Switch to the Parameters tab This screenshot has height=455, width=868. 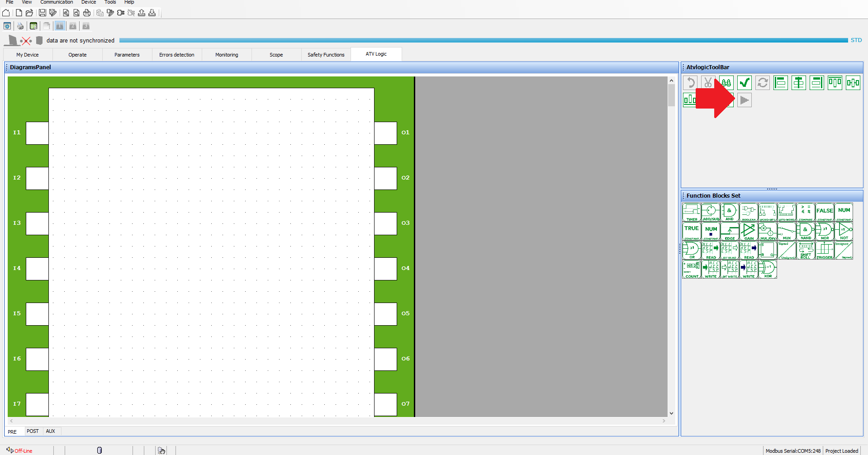(127, 55)
